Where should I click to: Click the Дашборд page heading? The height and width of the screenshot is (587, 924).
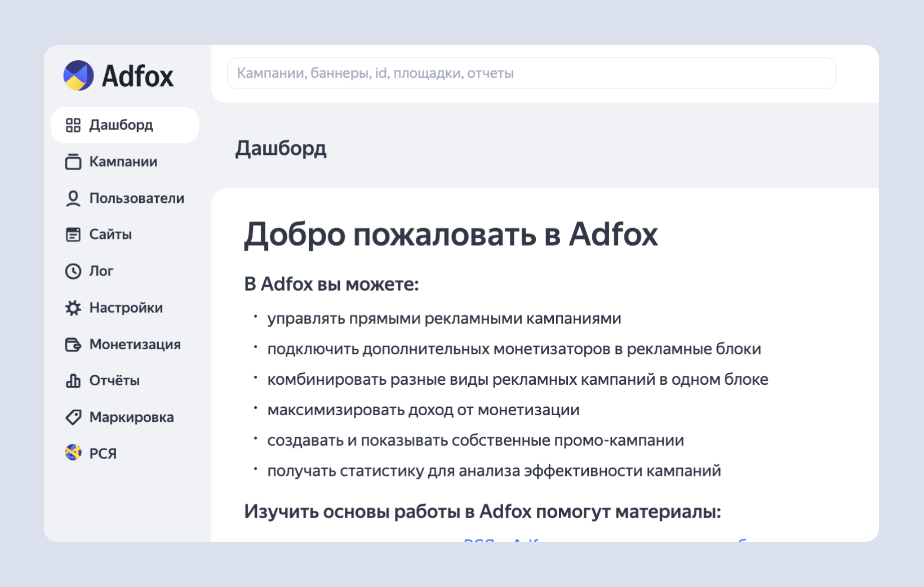point(281,149)
